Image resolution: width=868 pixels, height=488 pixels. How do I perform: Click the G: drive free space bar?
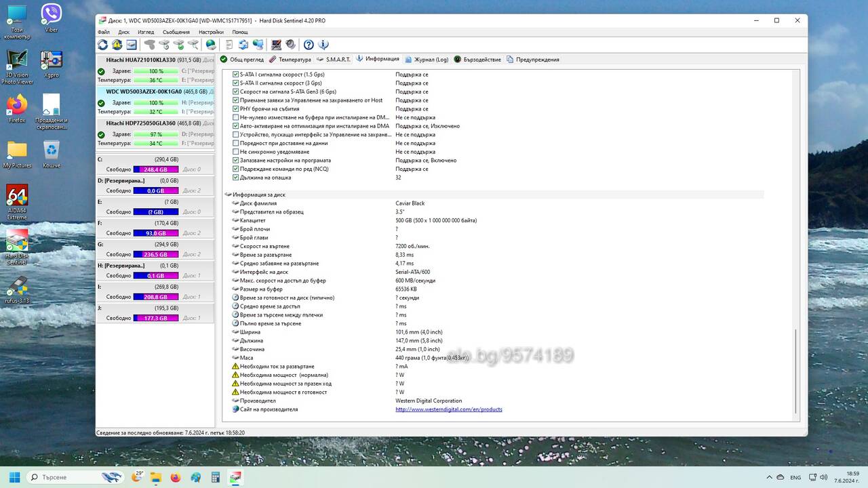(156, 254)
